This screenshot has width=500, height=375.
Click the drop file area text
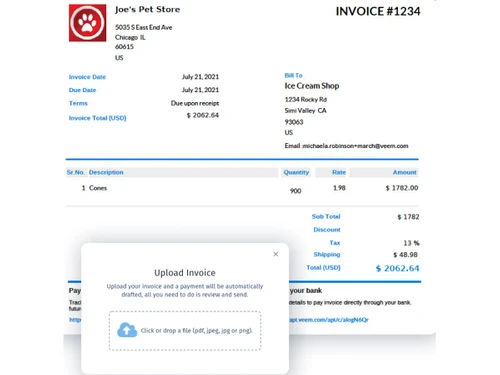(x=197, y=331)
